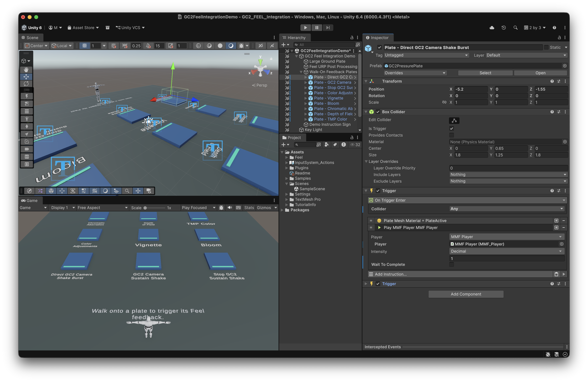Toggle the Is Trigger checkbox
Viewport: 588px width, 382px height.
tap(451, 129)
